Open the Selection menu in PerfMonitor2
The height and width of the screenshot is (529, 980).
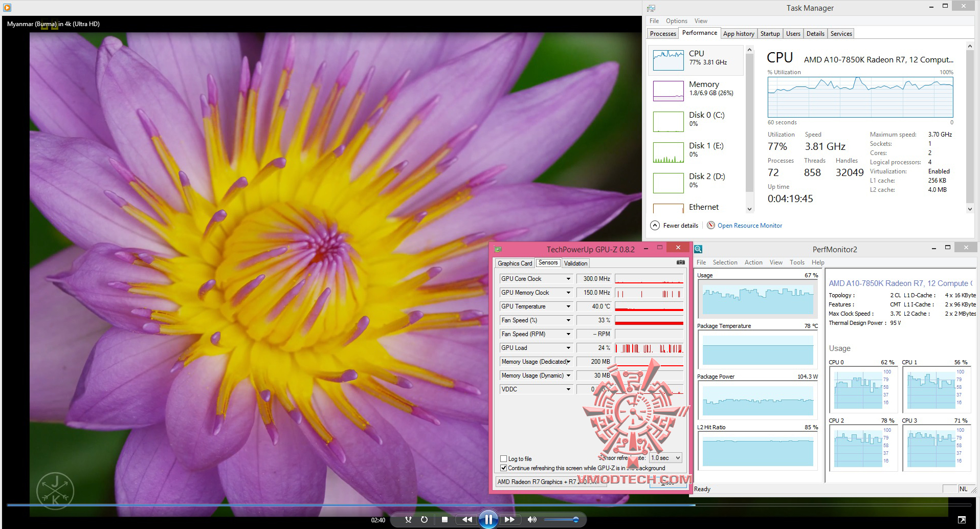[725, 262]
